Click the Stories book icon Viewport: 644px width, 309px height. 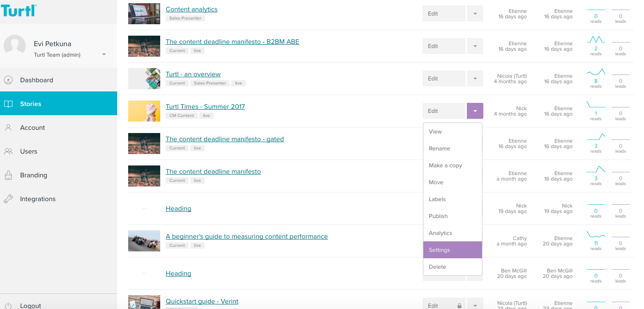tap(8, 104)
